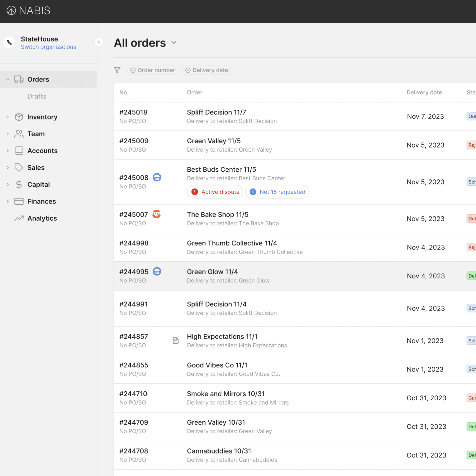This screenshot has width=476, height=476.
Task: Select Capital in the sidebar menu
Action: coord(38,184)
